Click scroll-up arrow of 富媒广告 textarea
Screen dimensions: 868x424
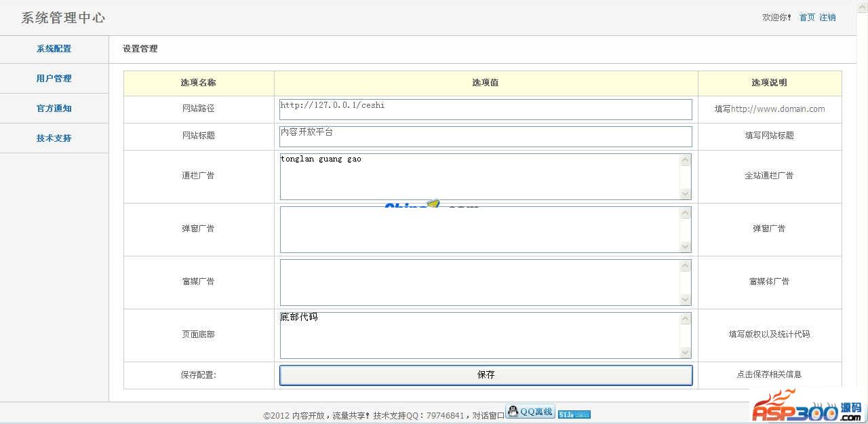[685, 266]
